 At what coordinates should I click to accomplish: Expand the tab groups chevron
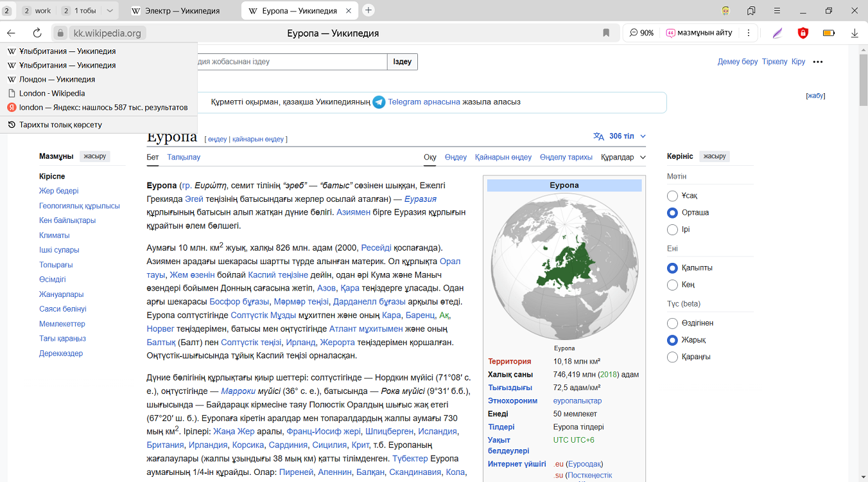(x=110, y=11)
